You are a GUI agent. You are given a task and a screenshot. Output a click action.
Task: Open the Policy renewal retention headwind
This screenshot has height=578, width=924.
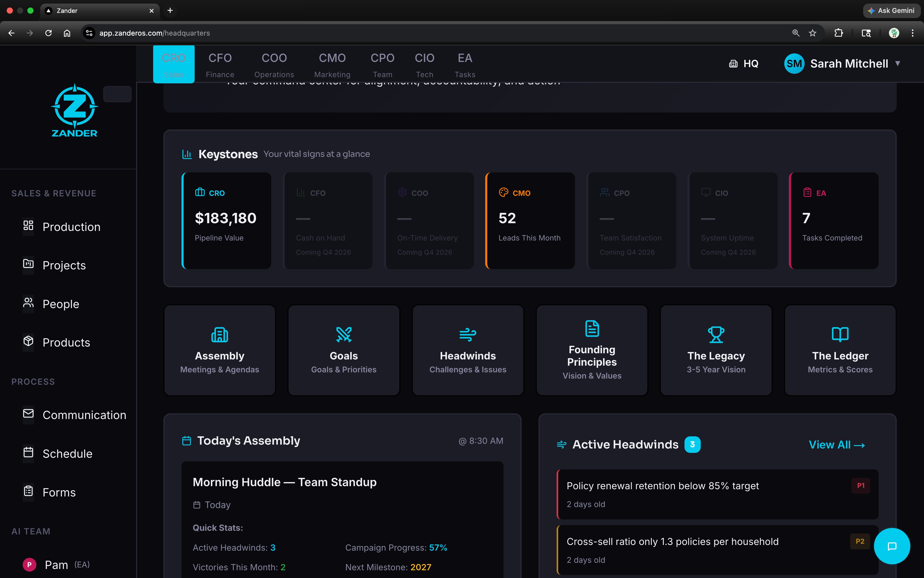click(x=717, y=494)
